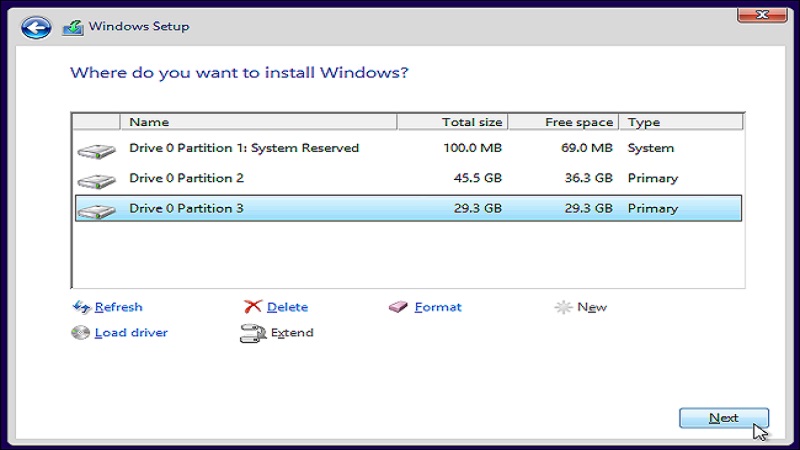The height and width of the screenshot is (450, 800).
Task: Click Primary type of Partition 2
Action: click(653, 178)
